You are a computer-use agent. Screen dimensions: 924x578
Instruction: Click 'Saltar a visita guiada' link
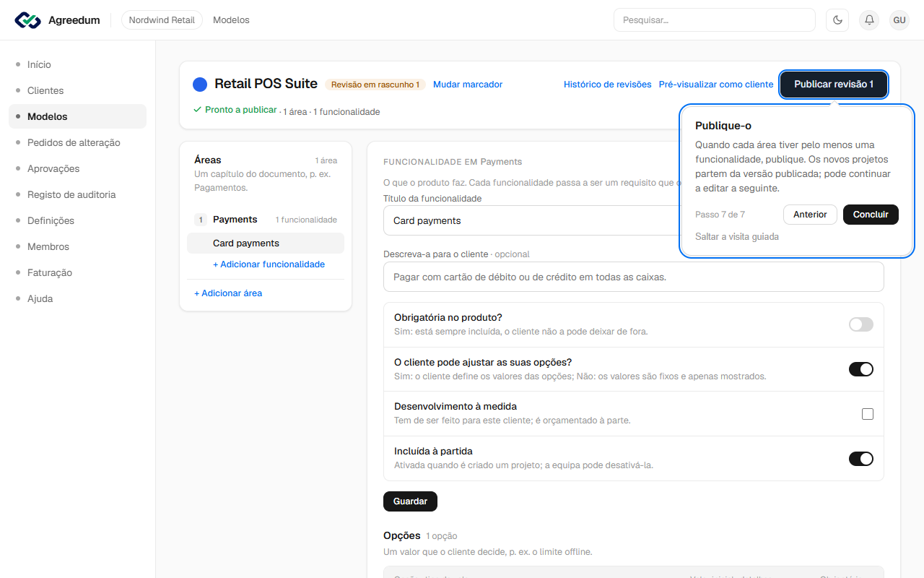(x=737, y=236)
